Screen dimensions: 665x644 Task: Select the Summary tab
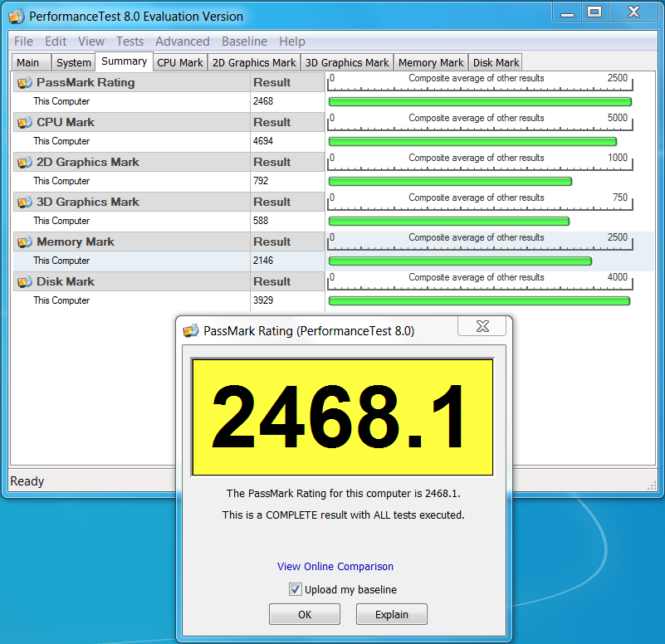coord(124,61)
